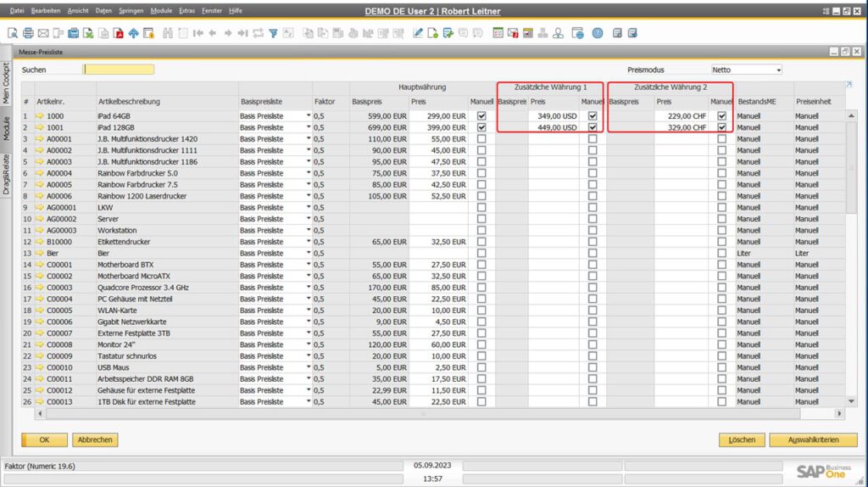Click the blue funnel filter icon
The width and height of the screenshot is (868, 487).
(x=273, y=33)
